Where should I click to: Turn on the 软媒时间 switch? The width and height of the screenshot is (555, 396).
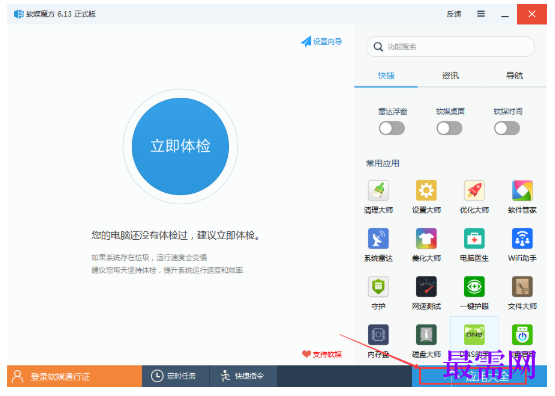point(507,128)
